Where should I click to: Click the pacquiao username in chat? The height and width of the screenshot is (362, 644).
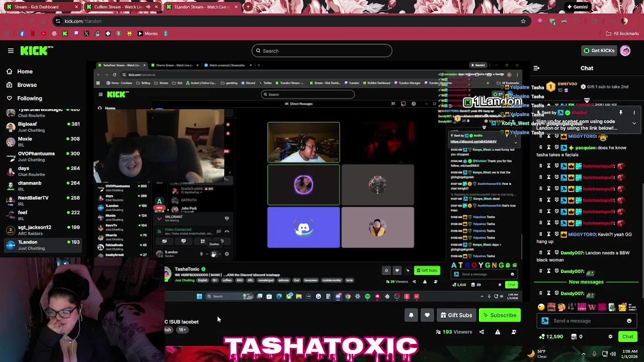point(587,148)
